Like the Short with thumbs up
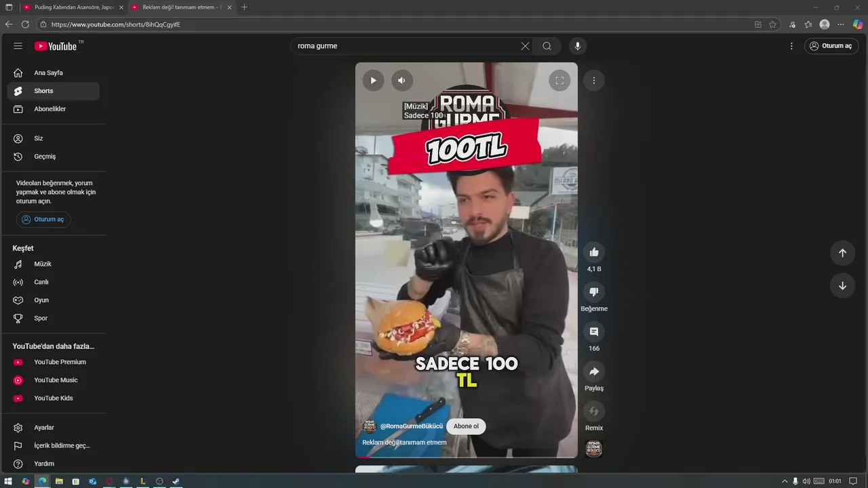 594,252
